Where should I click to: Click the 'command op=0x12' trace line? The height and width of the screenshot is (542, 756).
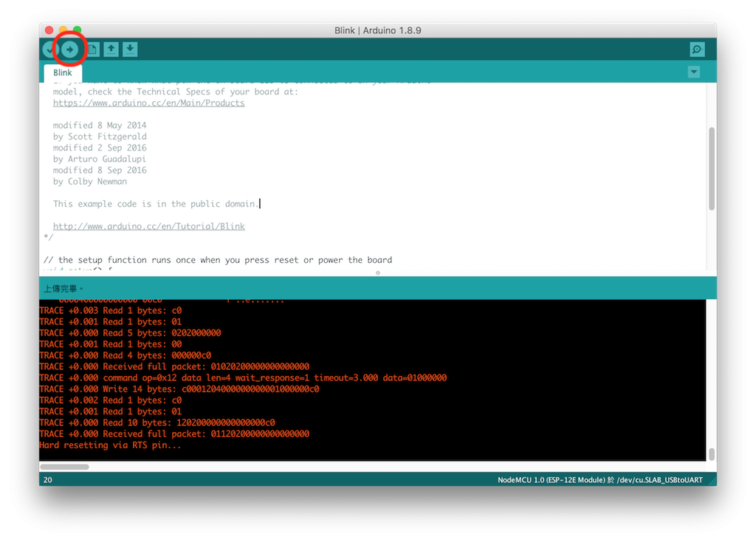tap(243, 377)
